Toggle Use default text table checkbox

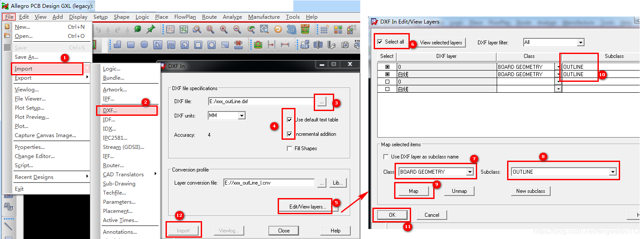289,120
